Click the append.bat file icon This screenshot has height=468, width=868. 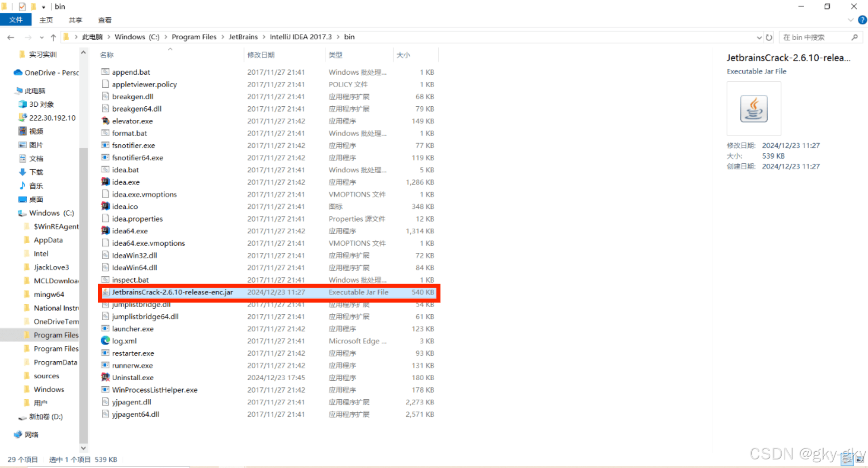[x=105, y=72]
